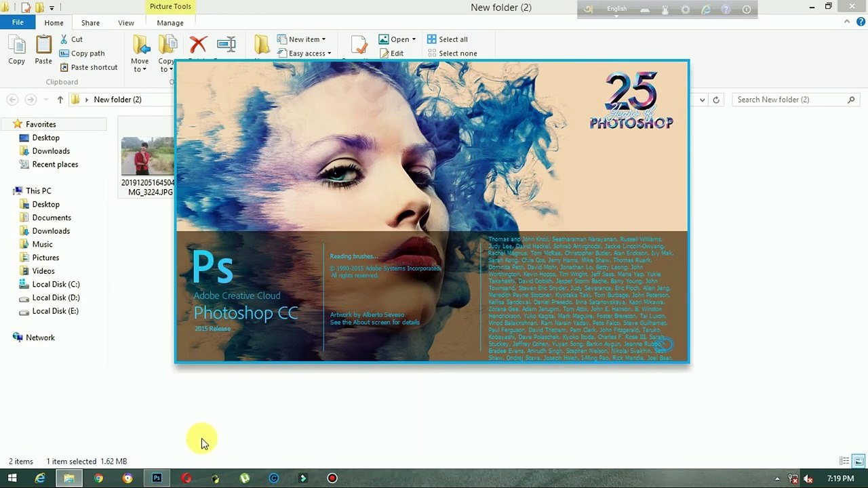This screenshot has height=488, width=868.
Task: Open the Open button dropdown arrow
Action: tap(414, 39)
